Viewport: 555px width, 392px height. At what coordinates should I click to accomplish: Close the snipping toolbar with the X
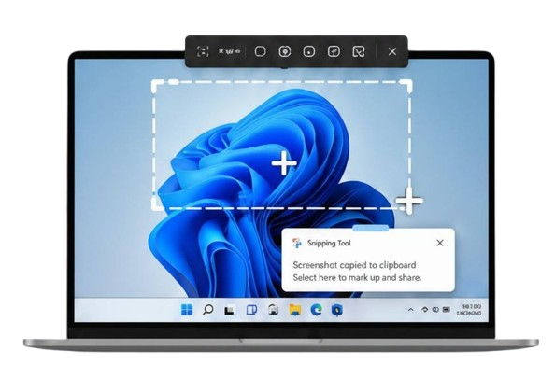pos(392,51)
